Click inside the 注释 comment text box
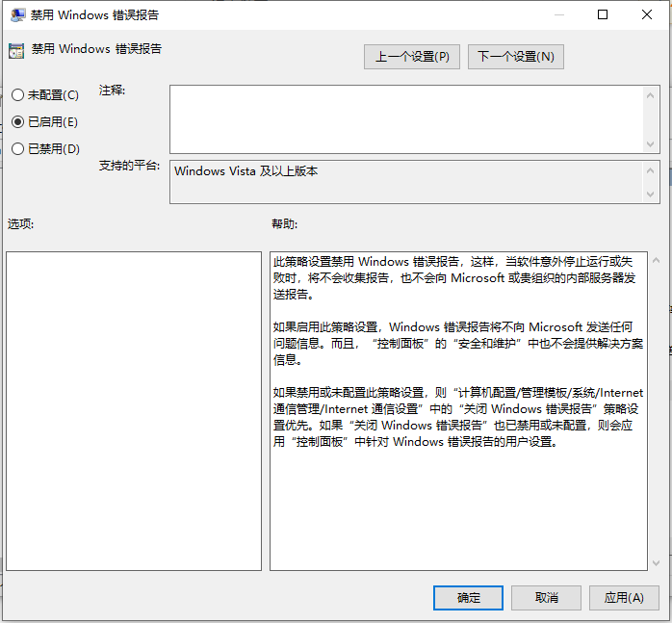This screenshot has width=672, height=623. click(x=406, y=119)
